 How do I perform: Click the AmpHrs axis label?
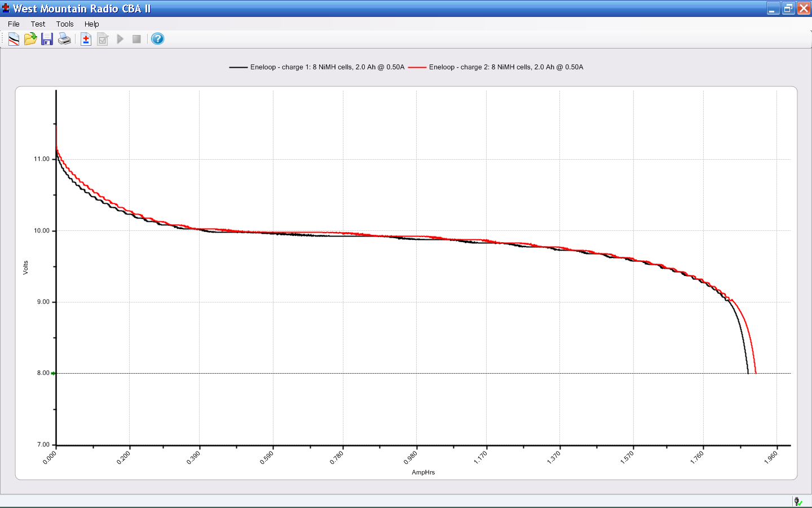coord(423,472)
